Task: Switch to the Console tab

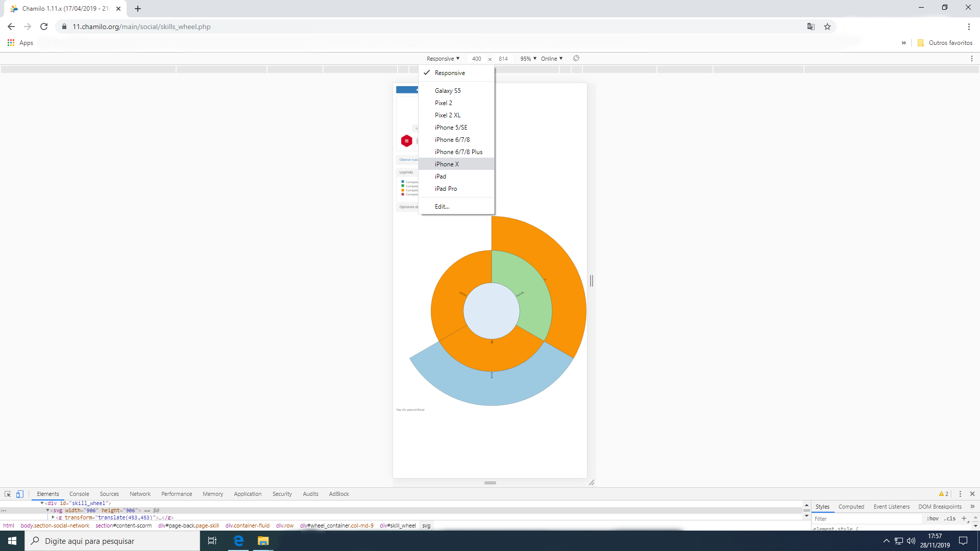Action: (79, 494)
